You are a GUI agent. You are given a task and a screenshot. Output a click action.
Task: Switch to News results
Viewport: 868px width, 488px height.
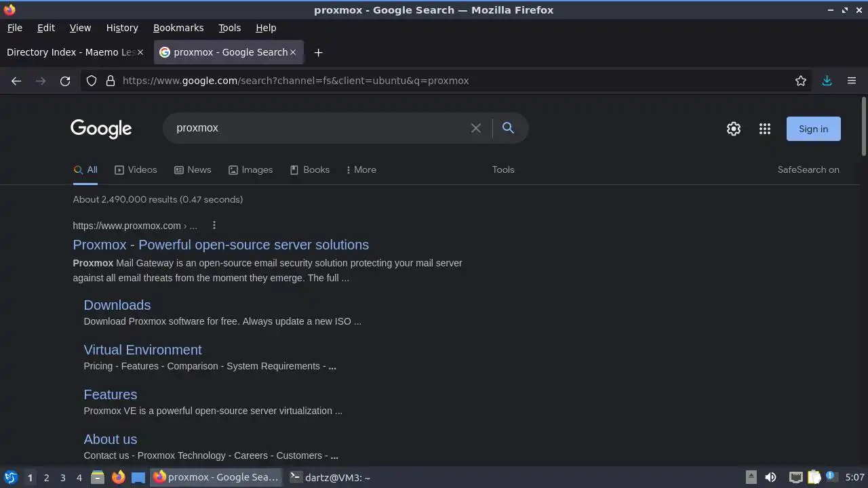(193, 170)
